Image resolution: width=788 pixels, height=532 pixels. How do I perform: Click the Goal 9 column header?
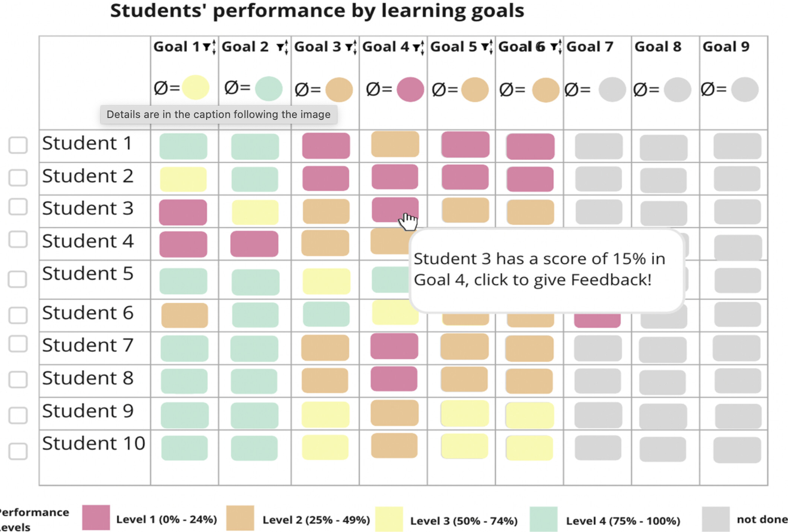[726, 47]
